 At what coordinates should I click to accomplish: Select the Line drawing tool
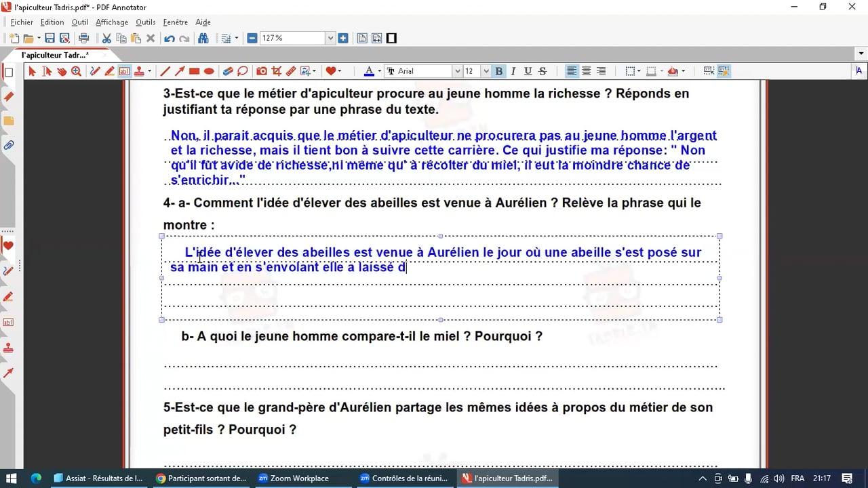[165, 71]
